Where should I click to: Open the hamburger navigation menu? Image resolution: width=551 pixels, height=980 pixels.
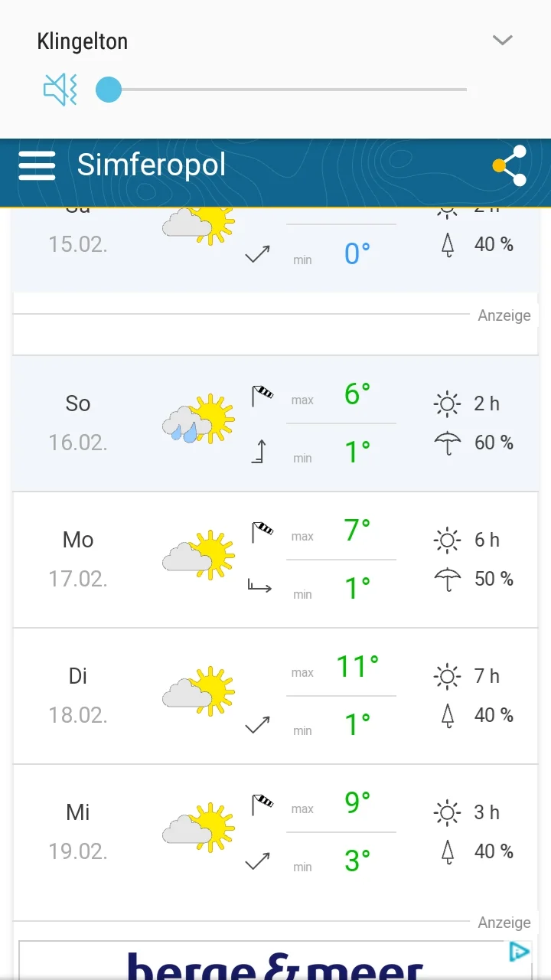point(37,165)
